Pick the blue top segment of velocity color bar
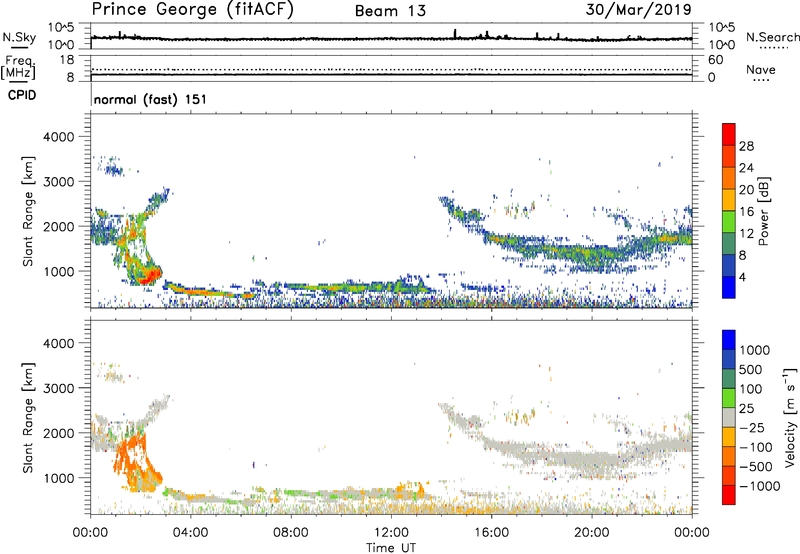This screenshot has height=554, width=800. coord(729,340)
